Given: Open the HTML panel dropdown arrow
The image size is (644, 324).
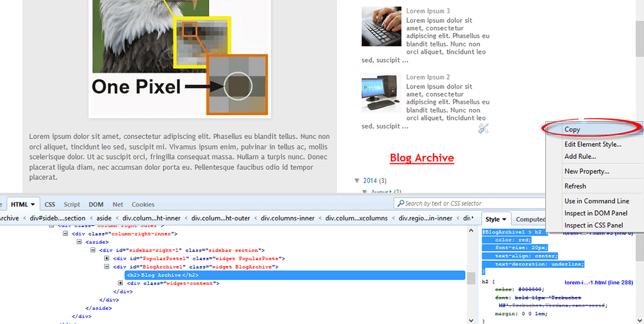Looking at the screenshot, I should pyautogui.click(x=33, y=204).
